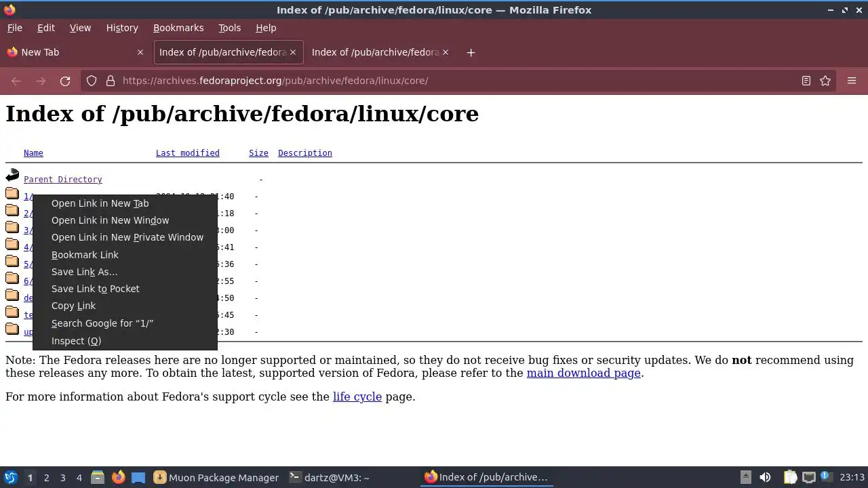Open the update notification tray icon
The image size is (868, 488).
[827, 476]
